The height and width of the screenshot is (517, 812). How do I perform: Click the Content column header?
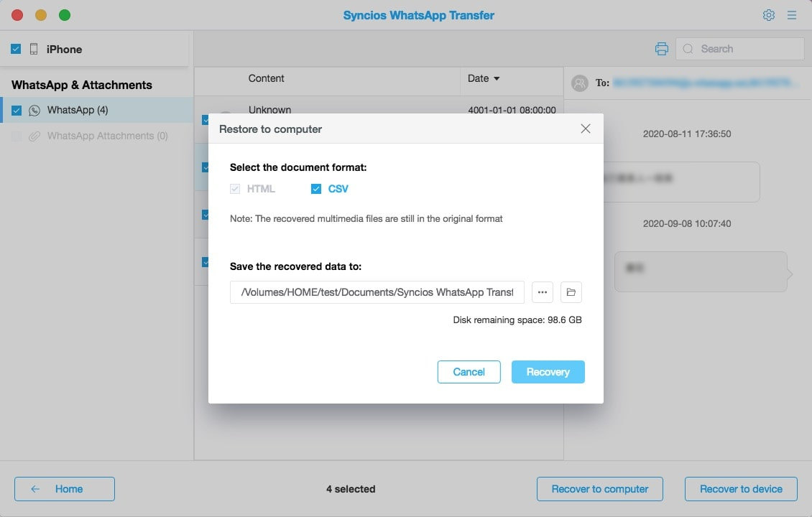266,79
